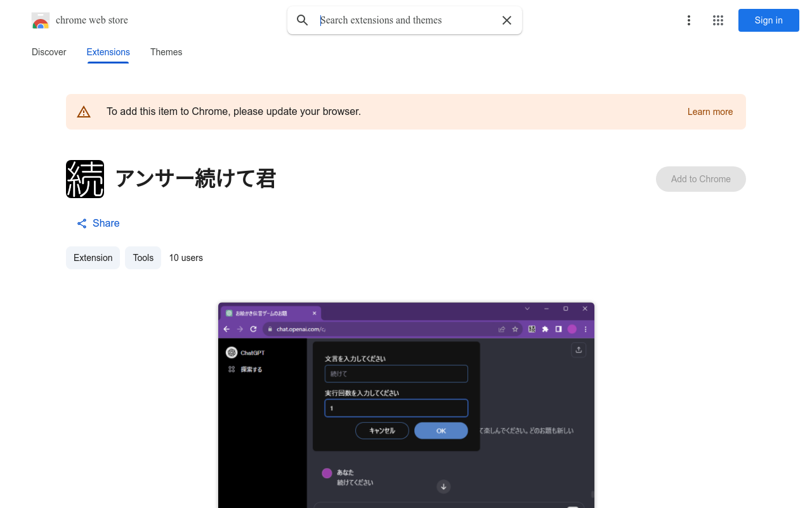
Task: Click the Chrome Web Store logo
Action: [41, 20]
